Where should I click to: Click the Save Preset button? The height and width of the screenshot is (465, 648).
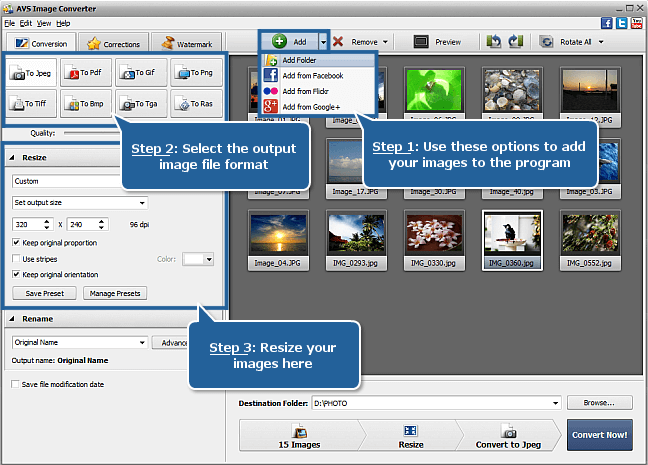[45, 293]
